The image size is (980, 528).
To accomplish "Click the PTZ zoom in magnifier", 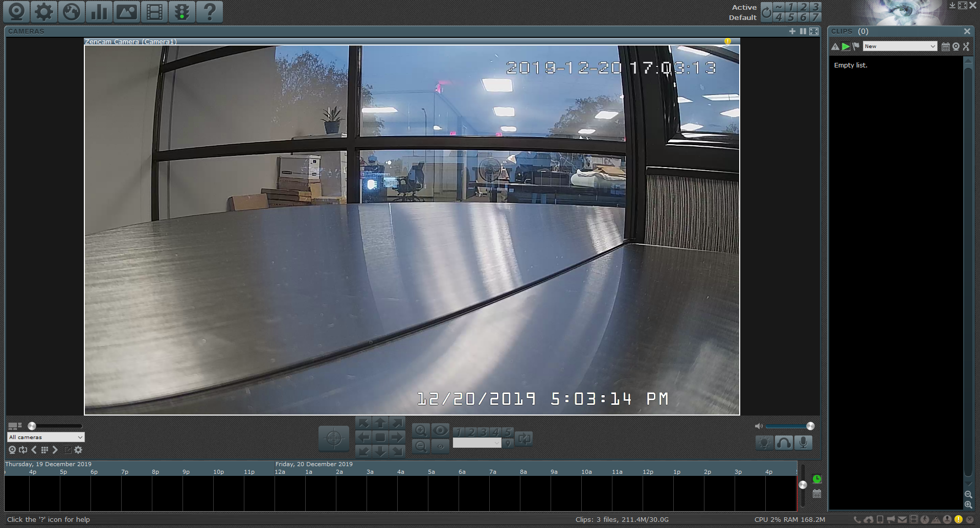I will point(420,431).
